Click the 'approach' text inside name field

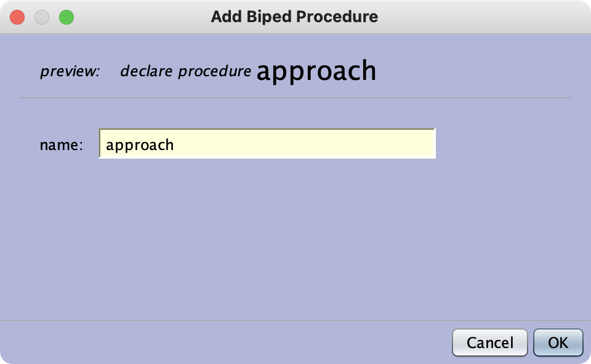(140, 145)
